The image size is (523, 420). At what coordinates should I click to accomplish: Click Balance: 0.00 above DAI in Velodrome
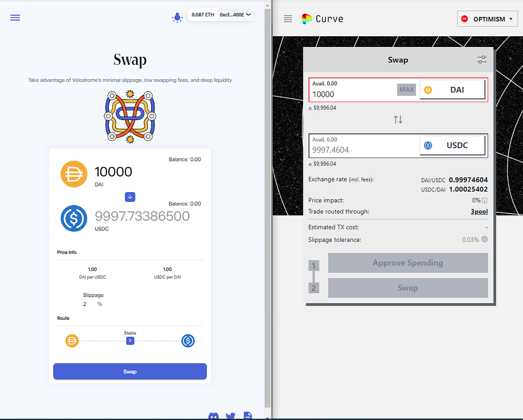click(x=185, y=159)
